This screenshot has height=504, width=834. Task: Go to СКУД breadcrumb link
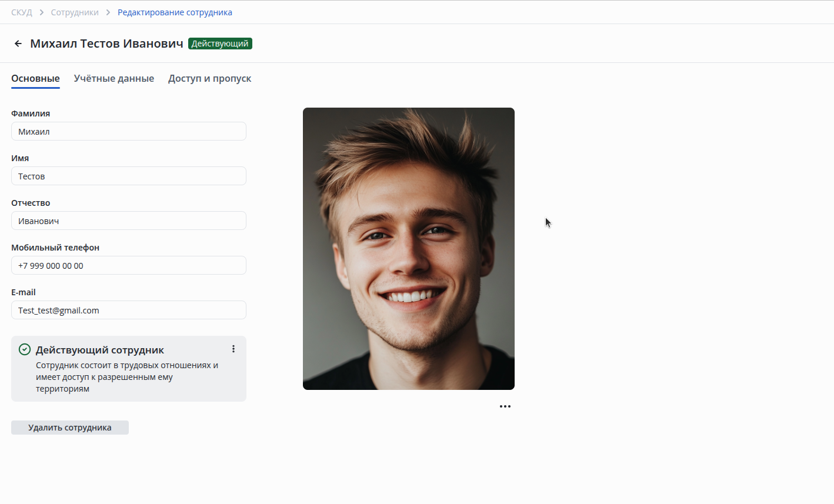22,12
